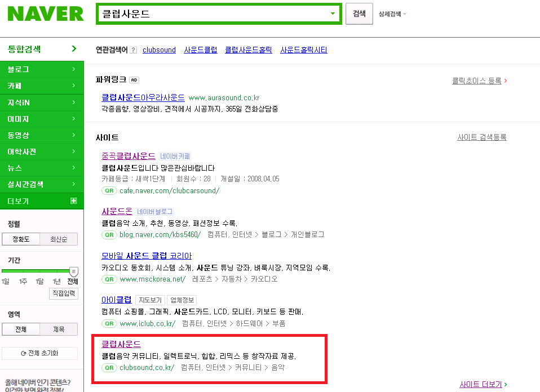Viewport: 540px width, 392px height.
Task: Open the 클릭초이스 등록 link
Action: pyautogui.click(x=477, y=81)
